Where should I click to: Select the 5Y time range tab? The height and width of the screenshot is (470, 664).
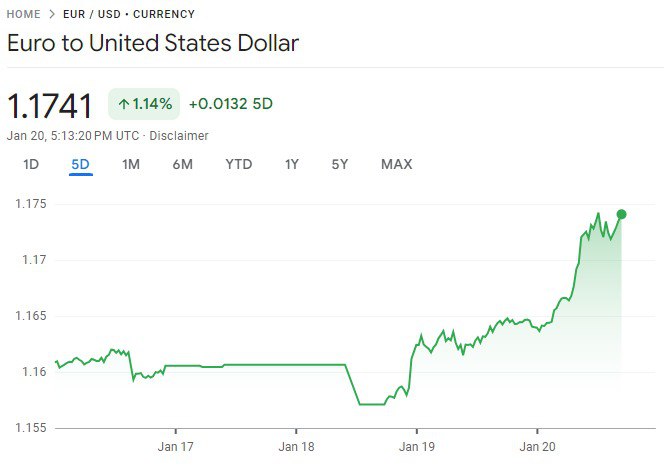click(340, 165)
